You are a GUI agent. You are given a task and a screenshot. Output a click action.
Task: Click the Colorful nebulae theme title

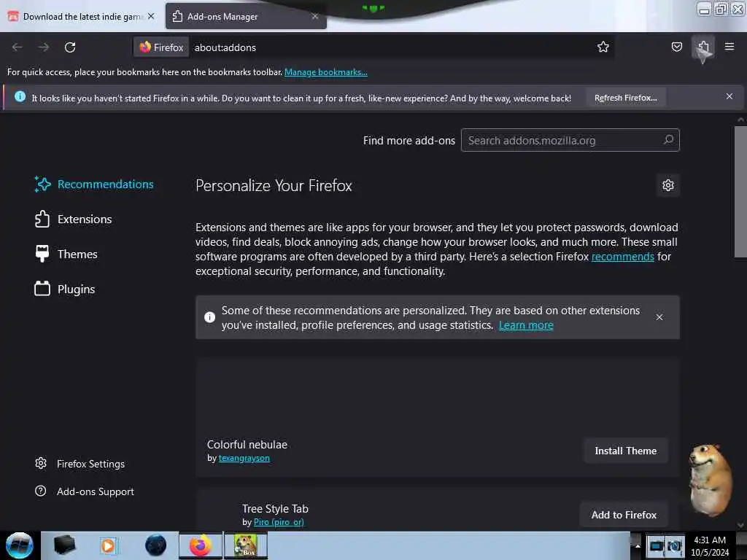(x=247, y=444)
